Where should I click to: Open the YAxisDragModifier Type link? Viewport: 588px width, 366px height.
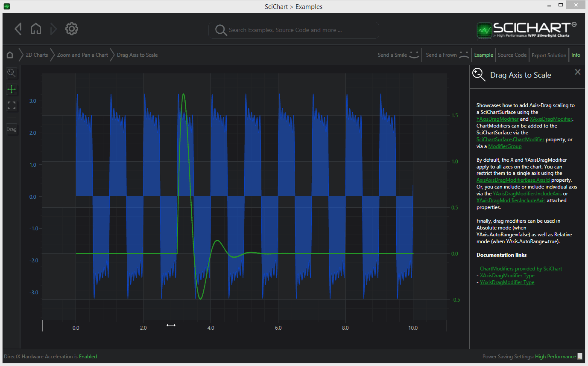pos(507,282)
